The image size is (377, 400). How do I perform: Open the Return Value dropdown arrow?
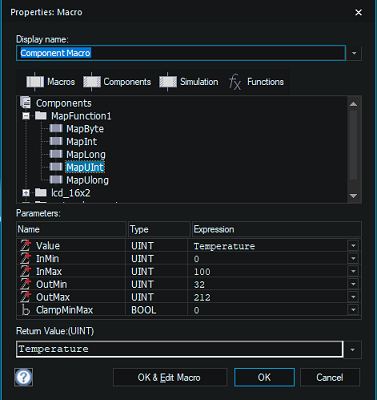[353, 350]
